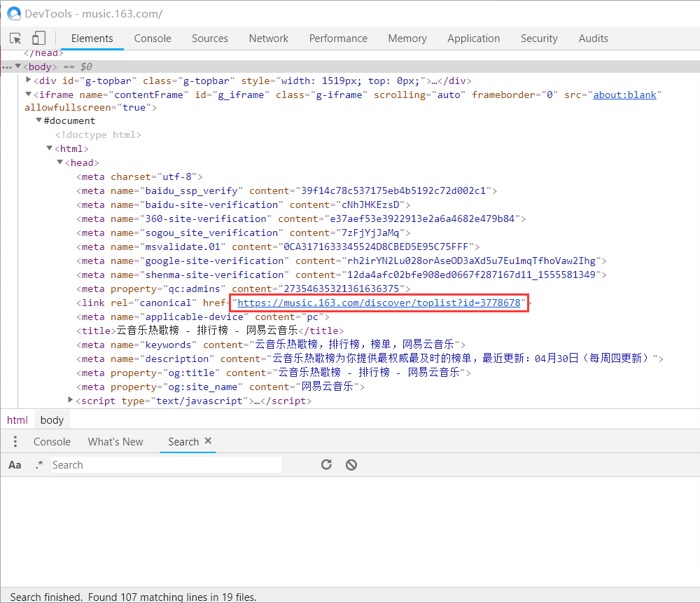Open the Console panel tab
This screenshot has width=700, height=603.
point(153,39)
